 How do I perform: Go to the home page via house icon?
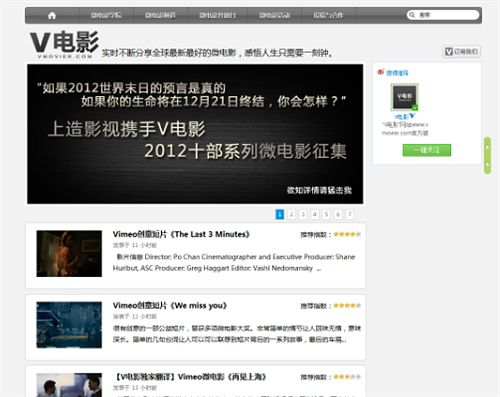point(52,15)
